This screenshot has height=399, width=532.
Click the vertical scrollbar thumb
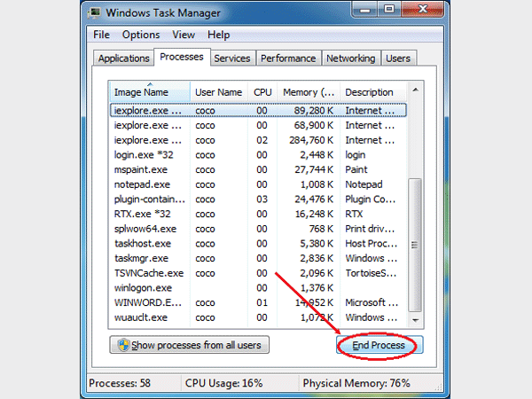coord(415,245)
